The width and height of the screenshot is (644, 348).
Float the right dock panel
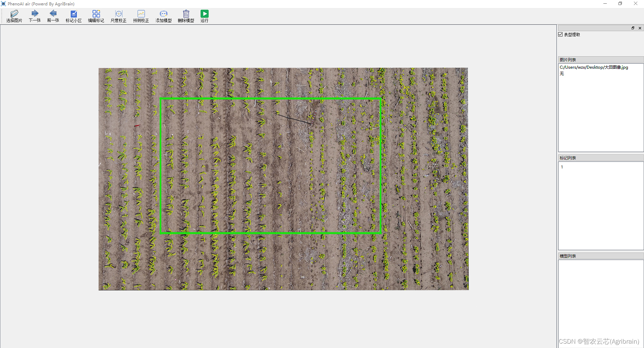(x=633, y=28)
